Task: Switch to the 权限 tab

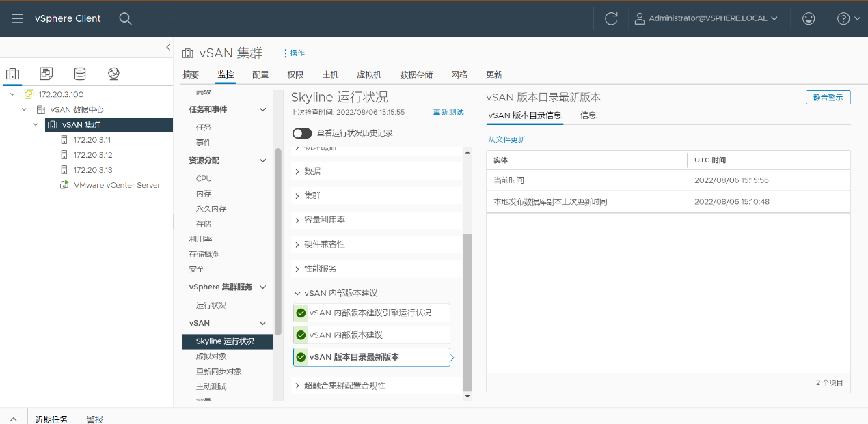Action: [295, 74]
